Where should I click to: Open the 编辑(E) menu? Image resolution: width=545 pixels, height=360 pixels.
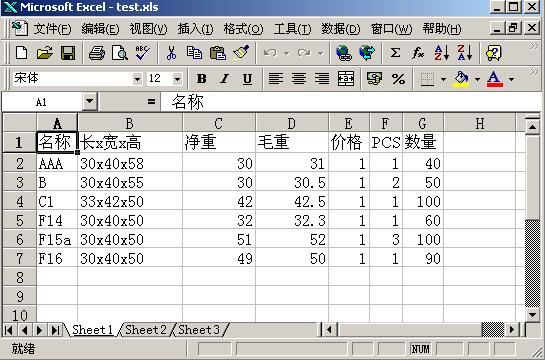click(x=100, y=29)
